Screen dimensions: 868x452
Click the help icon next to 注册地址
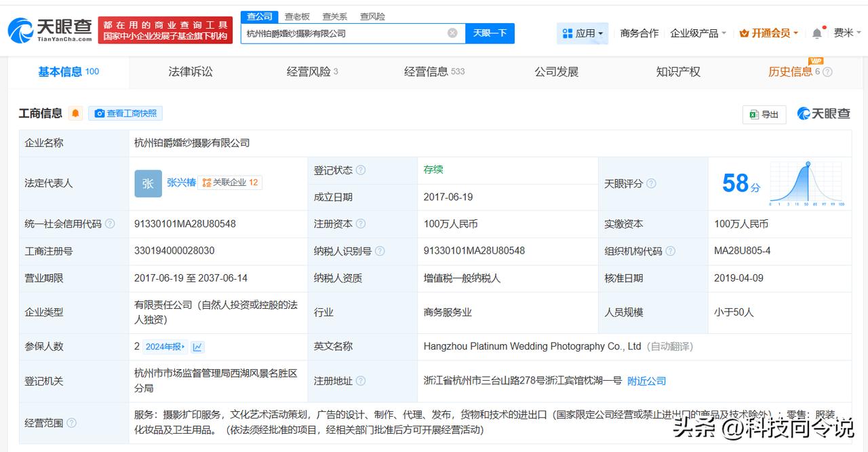pyautogui.click(x=361, y=381)
